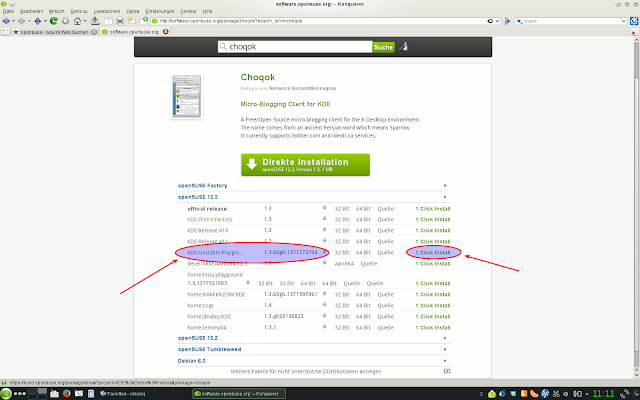Viewport: 640px width, 400px height.
Task: Click the blue Go arrow beside address bar
Action: tap(508, 21)
